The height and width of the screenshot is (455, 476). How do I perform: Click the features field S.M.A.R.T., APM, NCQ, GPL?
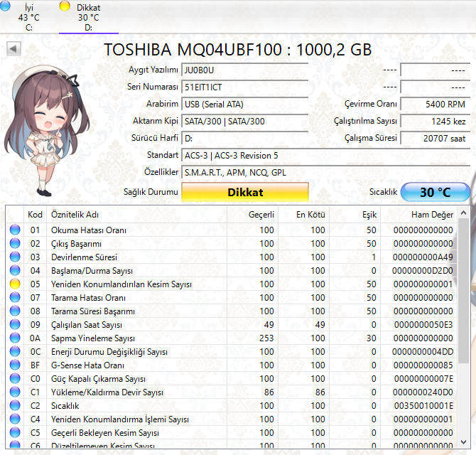pyautogui.click(x=325, y=172)
